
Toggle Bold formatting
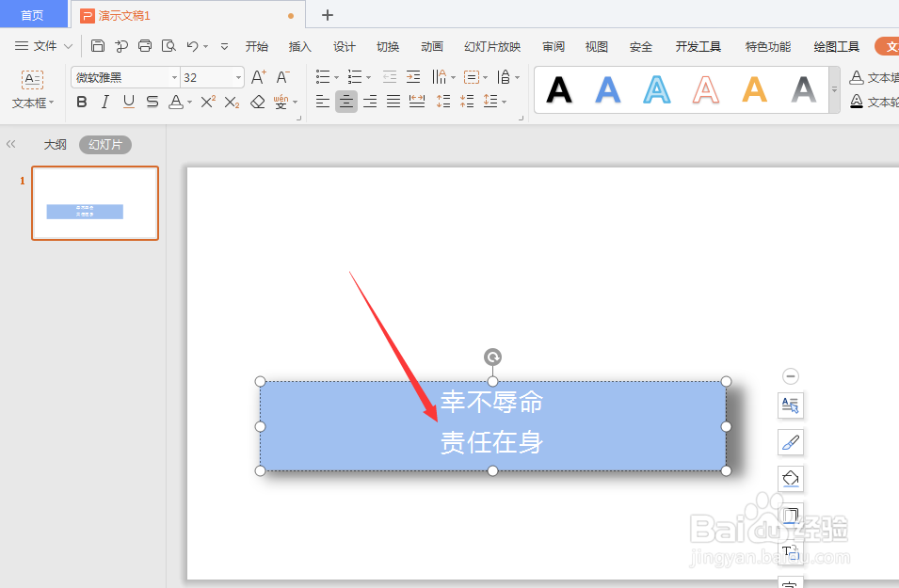coord(81,102)
